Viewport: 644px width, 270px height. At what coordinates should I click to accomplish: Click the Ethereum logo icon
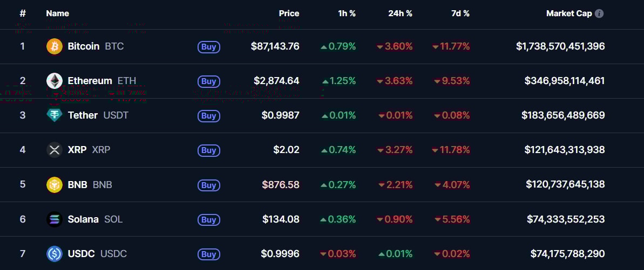point(55,81)
